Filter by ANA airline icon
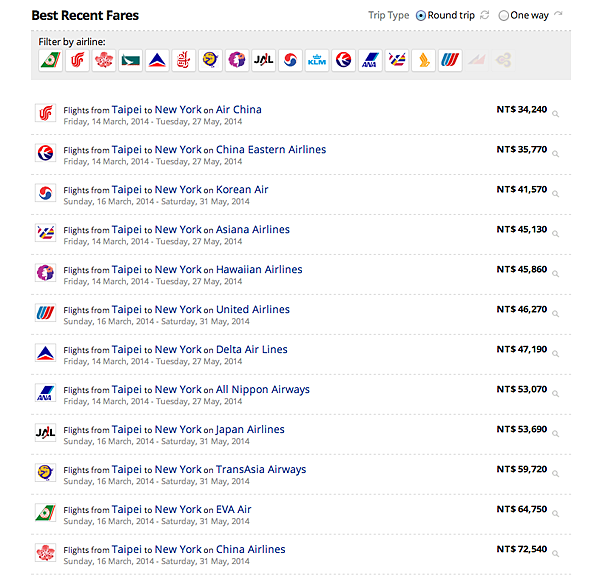Screen dimensions: 600x576 pos(370,60)
